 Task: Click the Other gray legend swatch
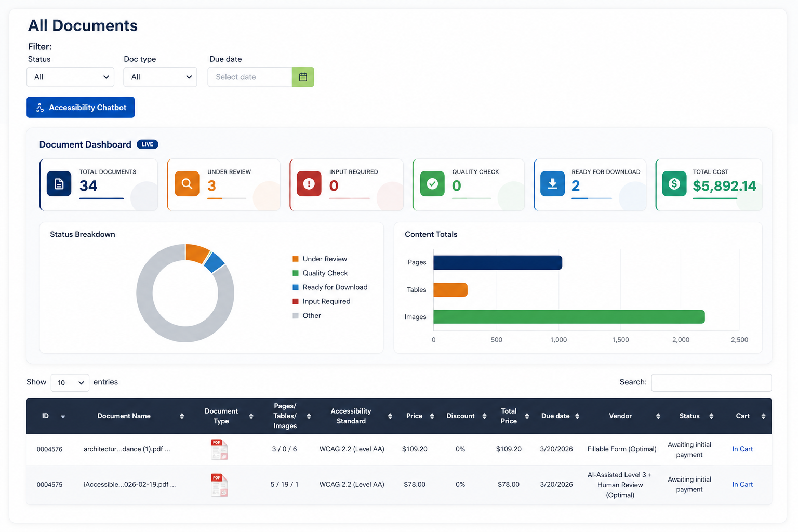point(296,315)
